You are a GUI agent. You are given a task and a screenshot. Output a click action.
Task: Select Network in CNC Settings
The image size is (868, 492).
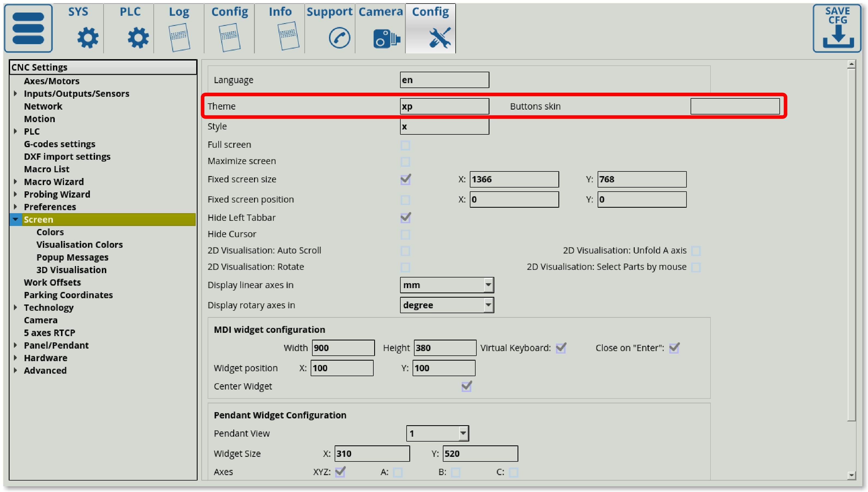point(43,107)
